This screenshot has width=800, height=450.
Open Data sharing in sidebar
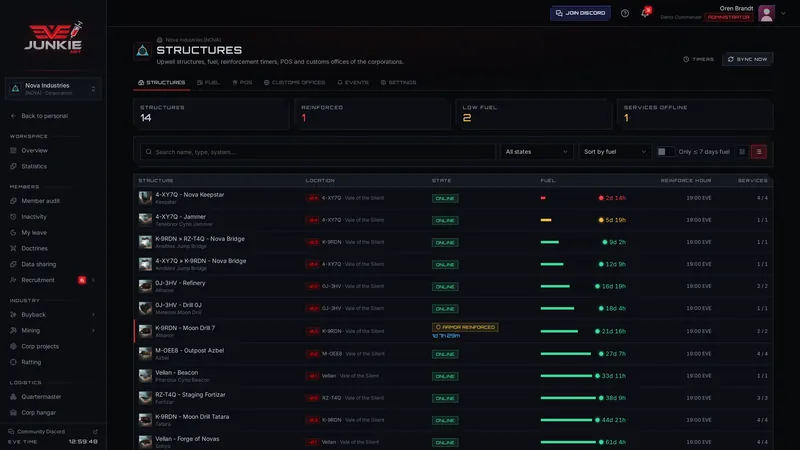point(38,264)
